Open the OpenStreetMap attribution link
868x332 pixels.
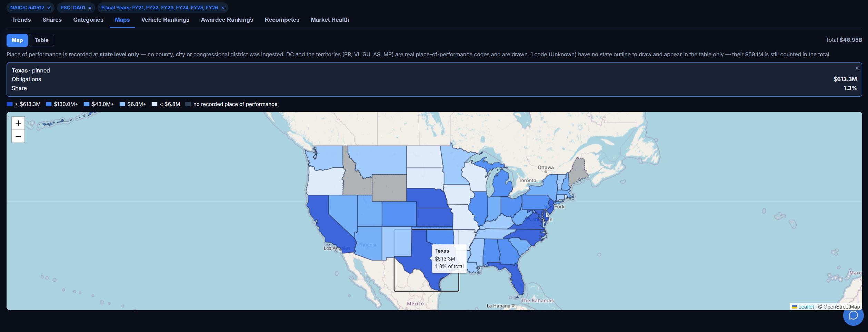[841, 306]
